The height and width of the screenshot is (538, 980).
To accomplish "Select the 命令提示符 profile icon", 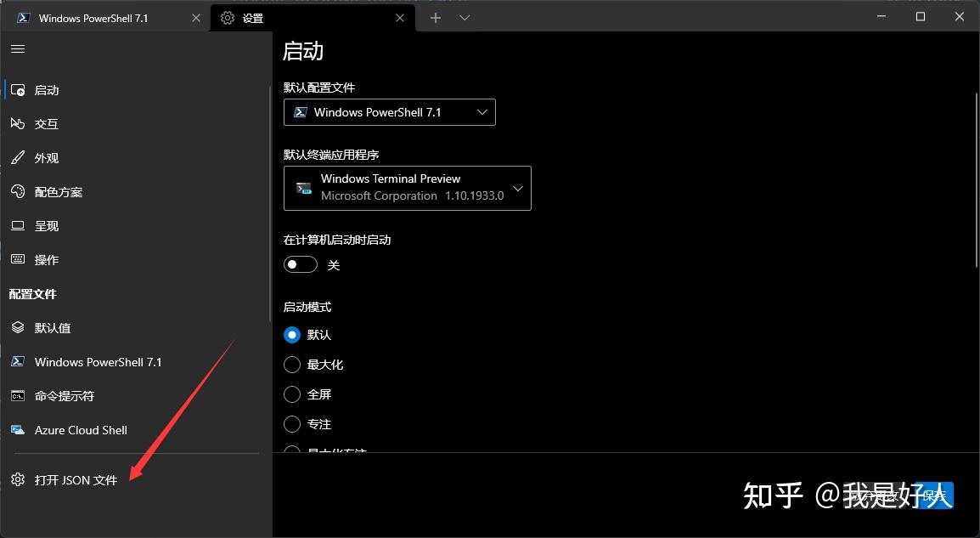I will pos(19,395).
